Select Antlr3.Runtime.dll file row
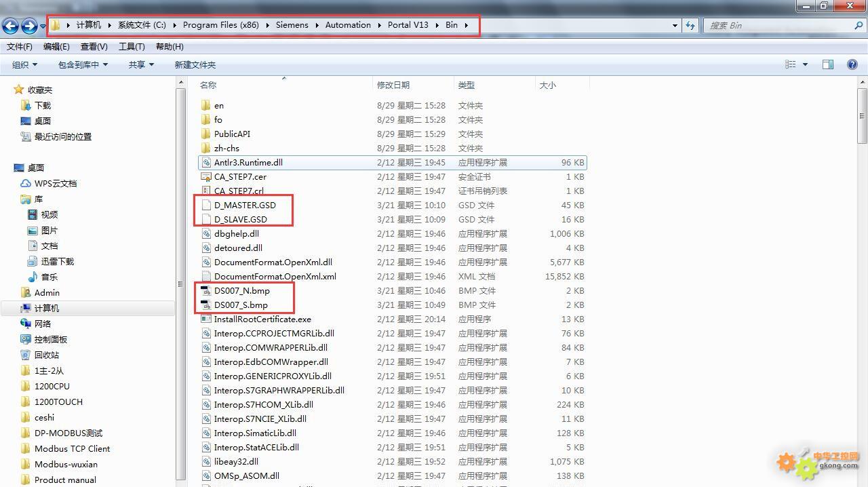868x487 pixels. (x=392, y=162)
